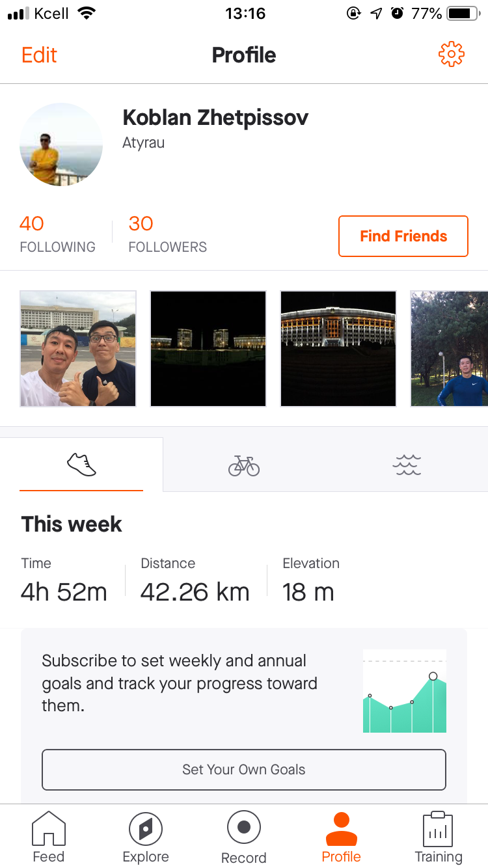488x868 pixels.
Task: Select the running shoe activity tab
Action: (81, 465)
